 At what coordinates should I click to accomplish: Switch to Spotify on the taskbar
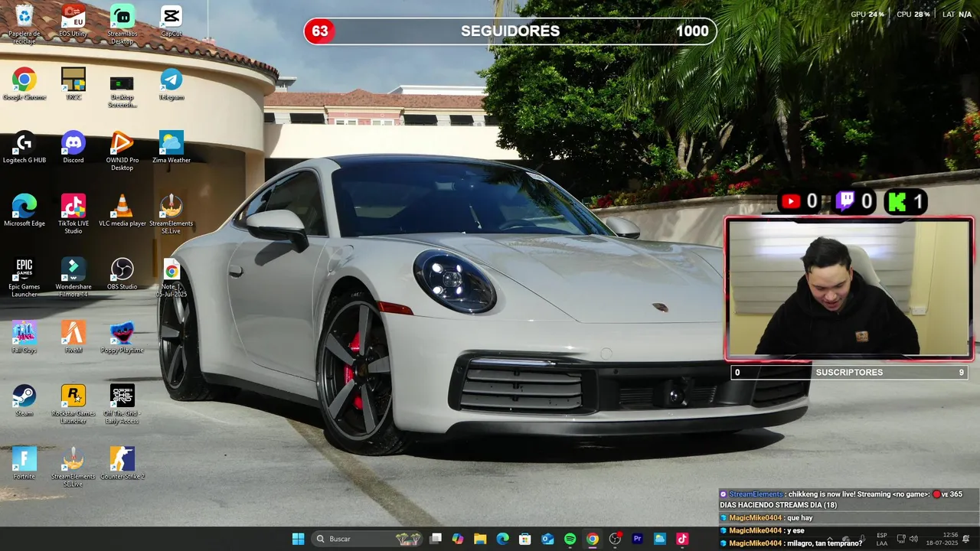click(x=570, y=539)
